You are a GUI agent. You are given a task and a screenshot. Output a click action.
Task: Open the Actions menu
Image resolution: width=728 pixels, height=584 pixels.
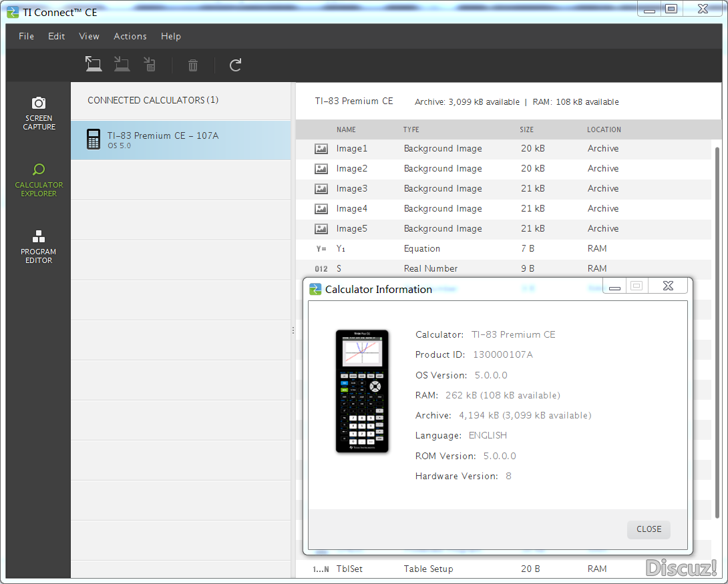tap(130, 36)
